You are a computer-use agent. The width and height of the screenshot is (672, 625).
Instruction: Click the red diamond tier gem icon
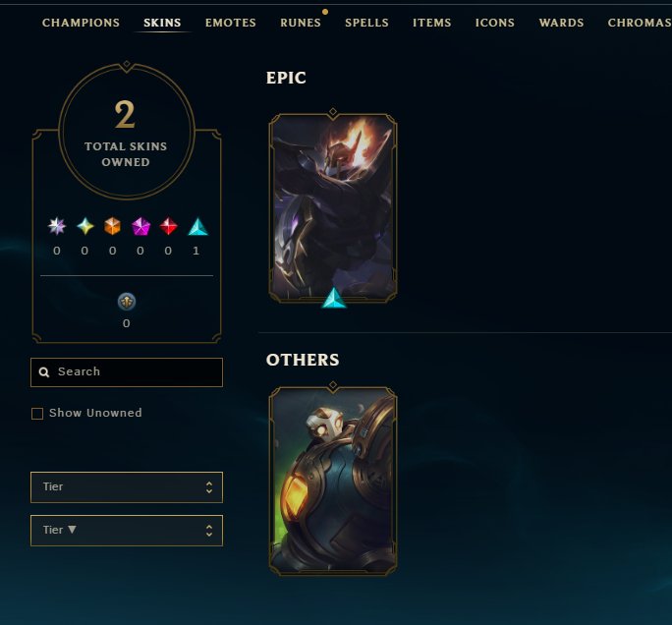[168, 226]
